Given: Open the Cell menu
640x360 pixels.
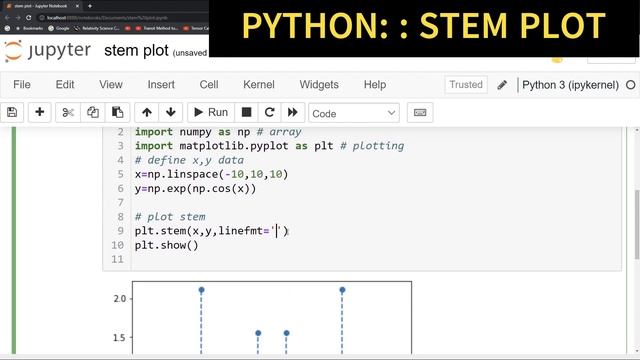Looking at the screenshot, I should click(209, 84).
